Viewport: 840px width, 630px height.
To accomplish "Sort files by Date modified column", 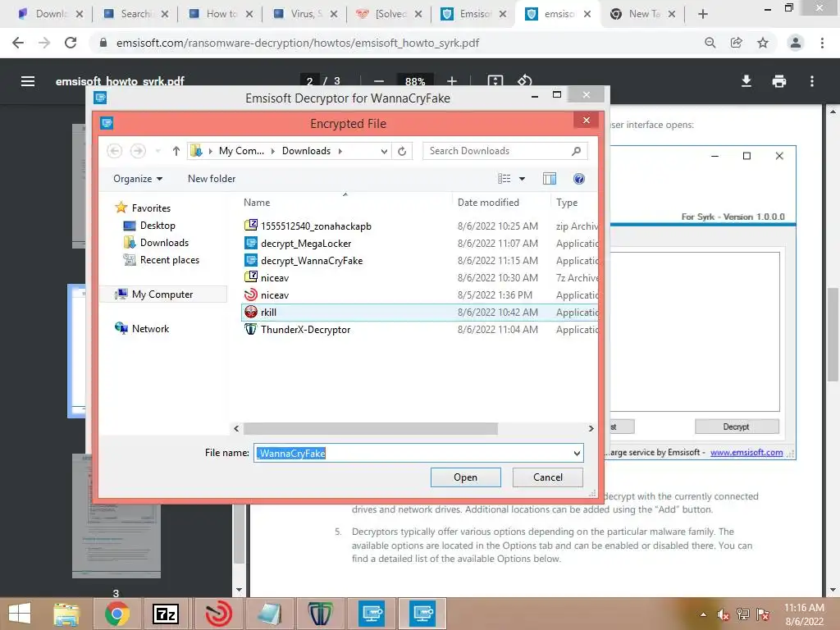I will (501, 203).
